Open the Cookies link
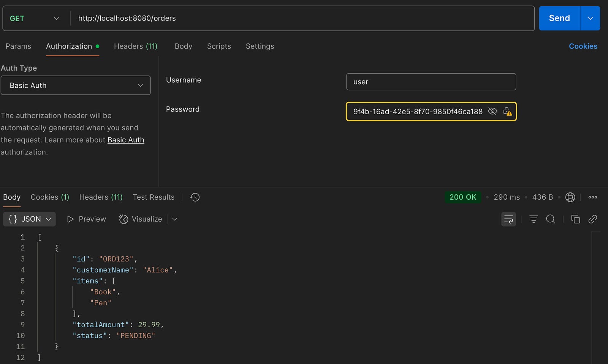This screenshot has width=608, height=364. point(583,46)
